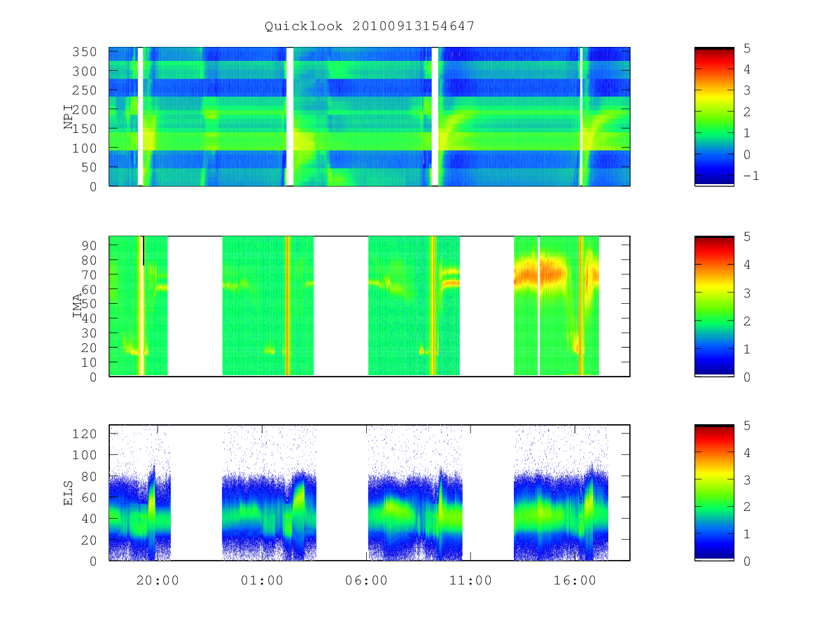
Task: Click the -1 value on NPI color scale
Action: point(750,176)
